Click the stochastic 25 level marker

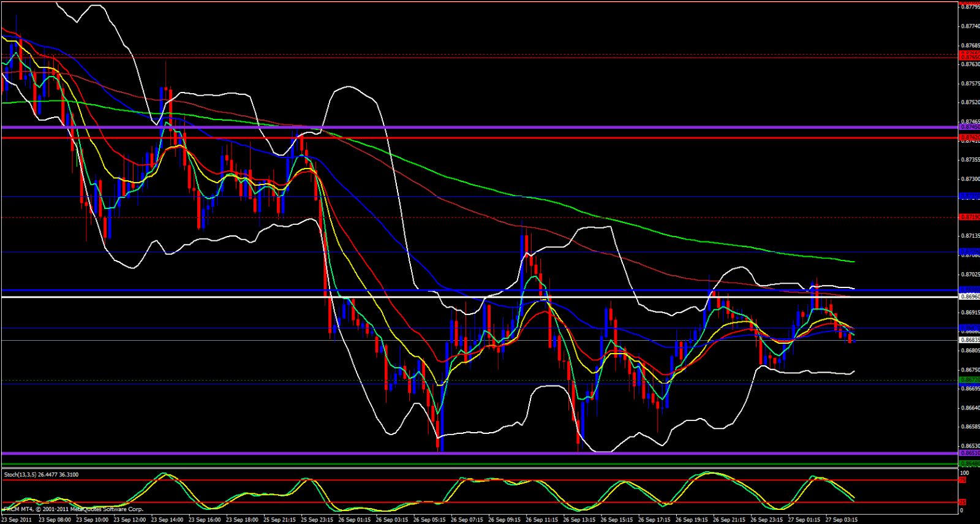click(964, 502)
